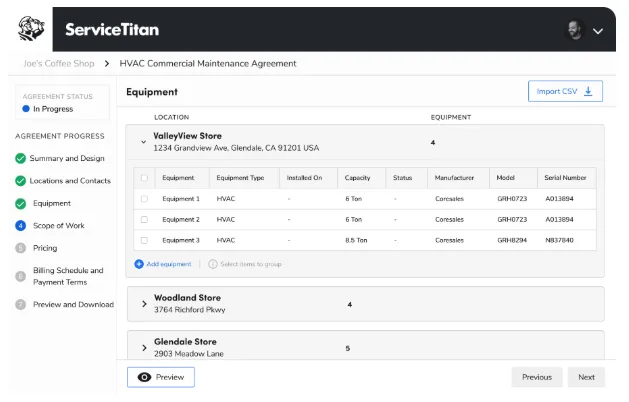Image resolution: width=629 pixels, height=402 pixels.
Task: Open Billing Schedule and Payment Terms step
Action: tap(68, 276)
